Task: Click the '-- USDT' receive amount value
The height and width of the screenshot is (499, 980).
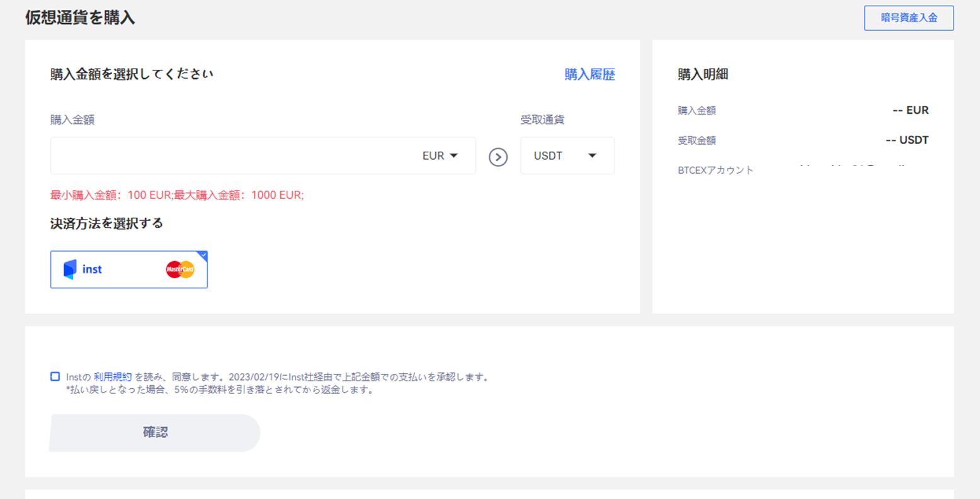Action: (907, 140)
